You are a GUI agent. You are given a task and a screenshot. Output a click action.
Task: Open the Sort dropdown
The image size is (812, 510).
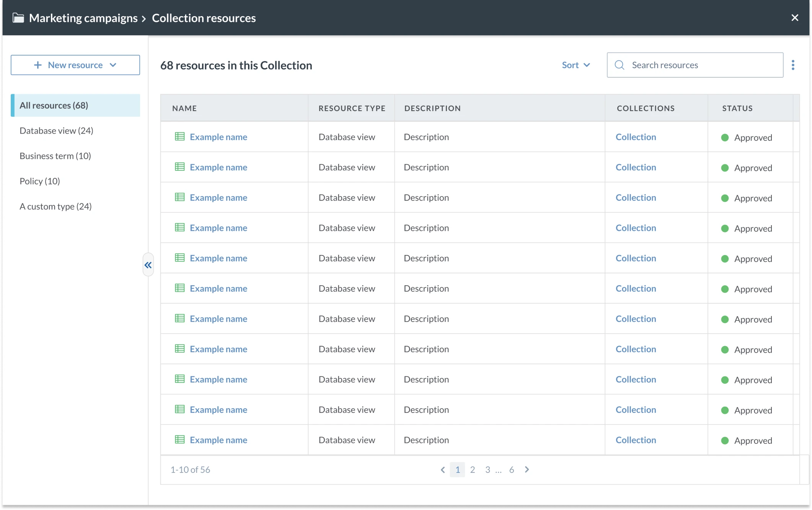click(x=576, y=65)
